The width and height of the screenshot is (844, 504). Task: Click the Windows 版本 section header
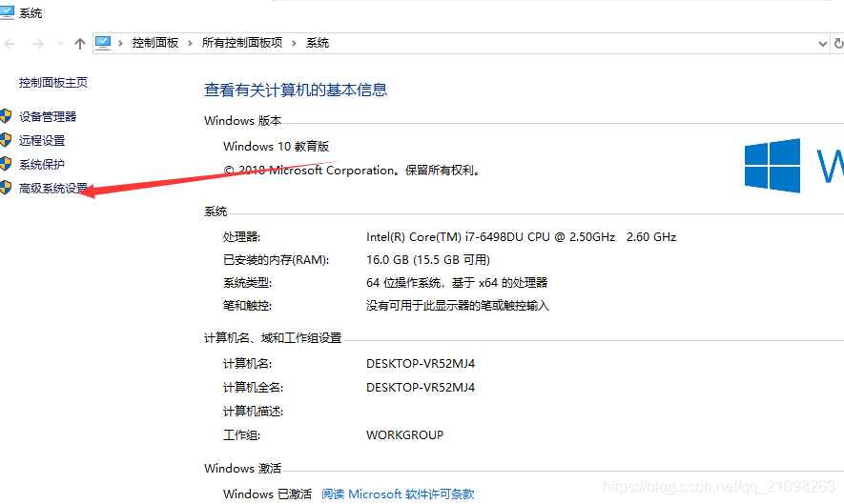coord(243,120)
